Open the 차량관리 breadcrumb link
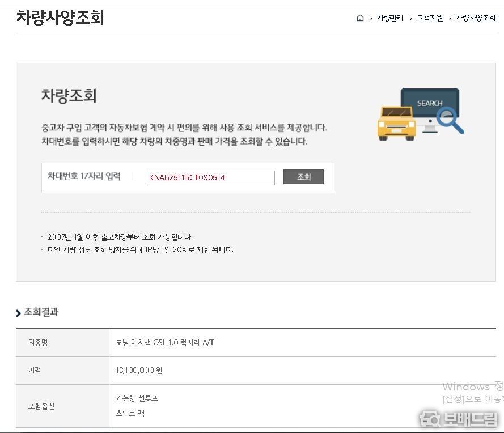Screen dimensions: 504x433 pos(389,18)
